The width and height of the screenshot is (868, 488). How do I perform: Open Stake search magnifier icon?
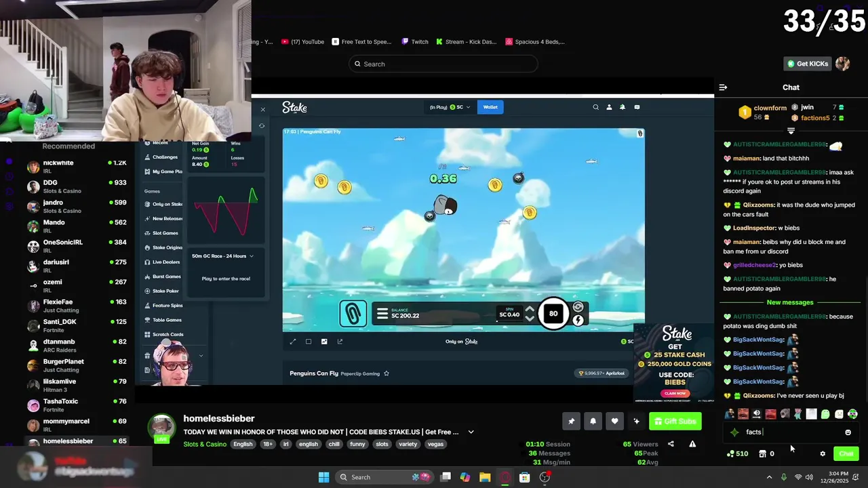[595, 107]
